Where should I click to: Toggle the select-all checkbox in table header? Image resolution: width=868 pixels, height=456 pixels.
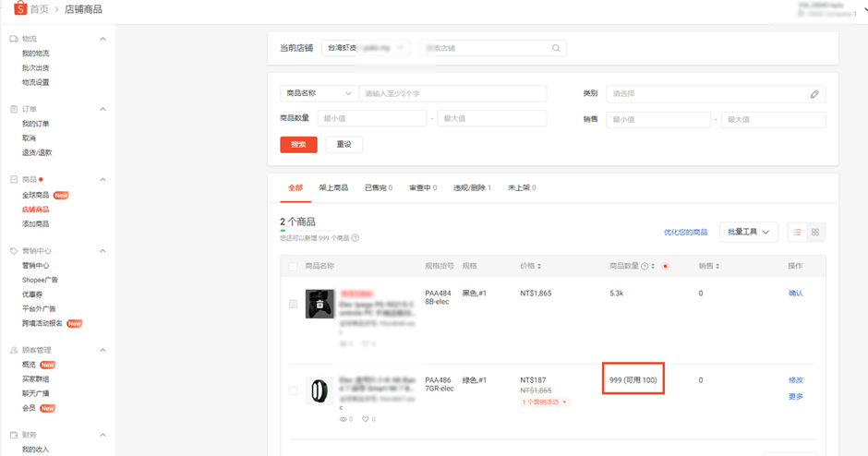(x=293, y=267)
